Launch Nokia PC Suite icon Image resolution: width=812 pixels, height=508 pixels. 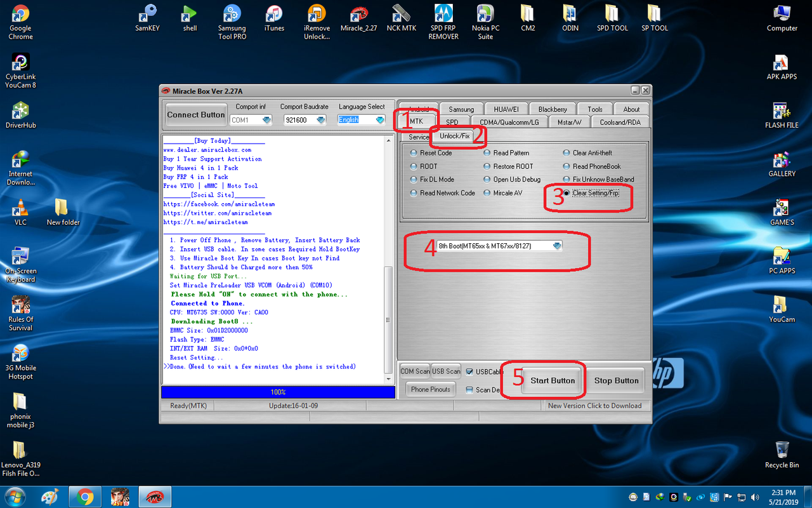tap(485, 22)
